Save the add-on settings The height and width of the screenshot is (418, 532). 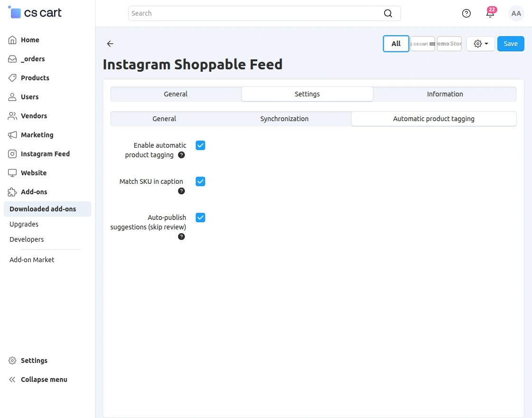click(x=511, y=43)
